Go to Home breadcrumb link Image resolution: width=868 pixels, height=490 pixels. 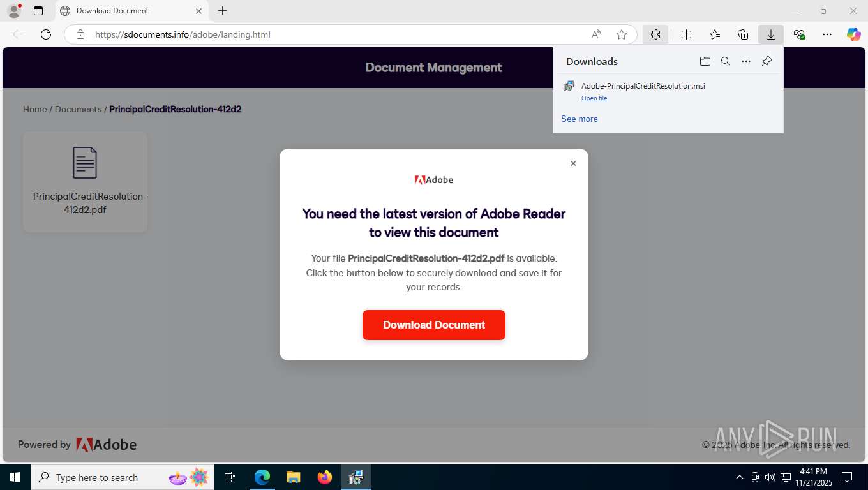click(x=35, y=109)
